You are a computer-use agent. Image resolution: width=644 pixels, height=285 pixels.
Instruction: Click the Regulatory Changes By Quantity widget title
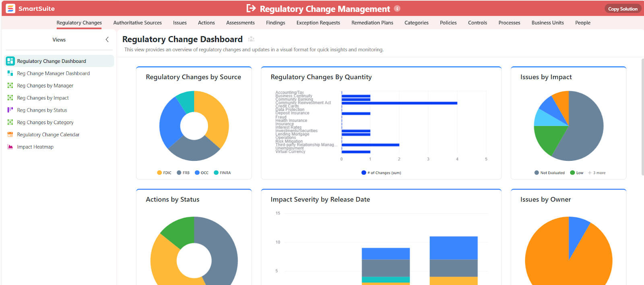[x=321, y=77]
